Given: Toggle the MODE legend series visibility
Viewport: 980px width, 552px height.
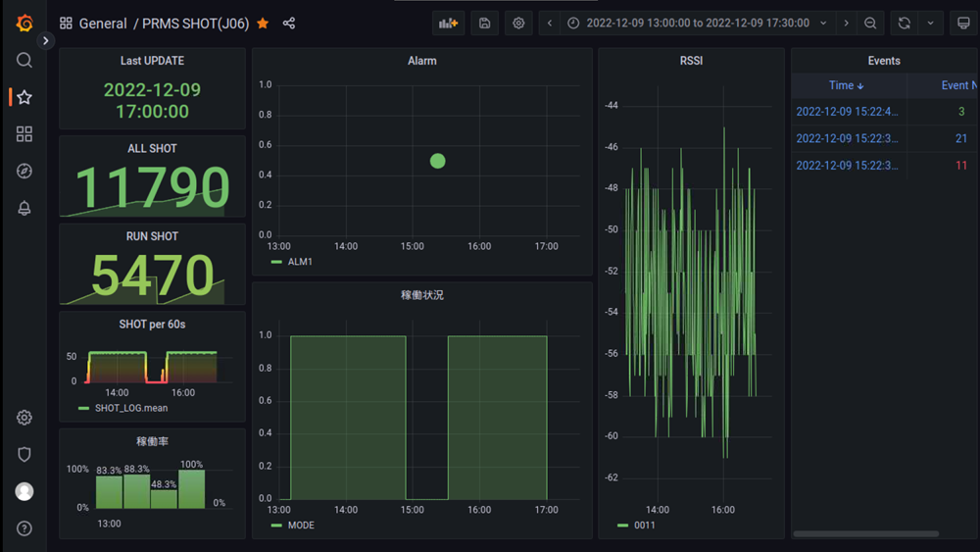Looking at the screenshot, I should point(301,526).
